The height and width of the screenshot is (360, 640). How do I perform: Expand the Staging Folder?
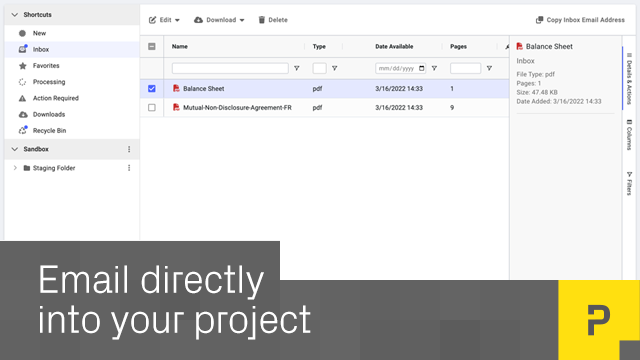coord(15,168)
